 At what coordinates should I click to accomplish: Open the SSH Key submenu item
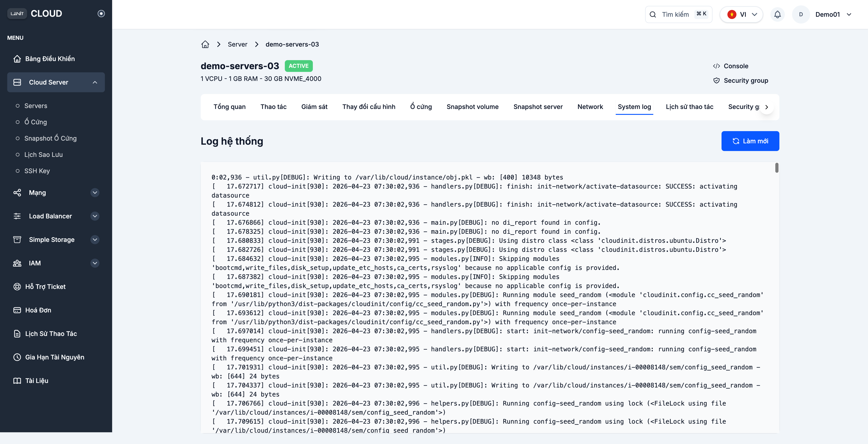click(37, 171)
